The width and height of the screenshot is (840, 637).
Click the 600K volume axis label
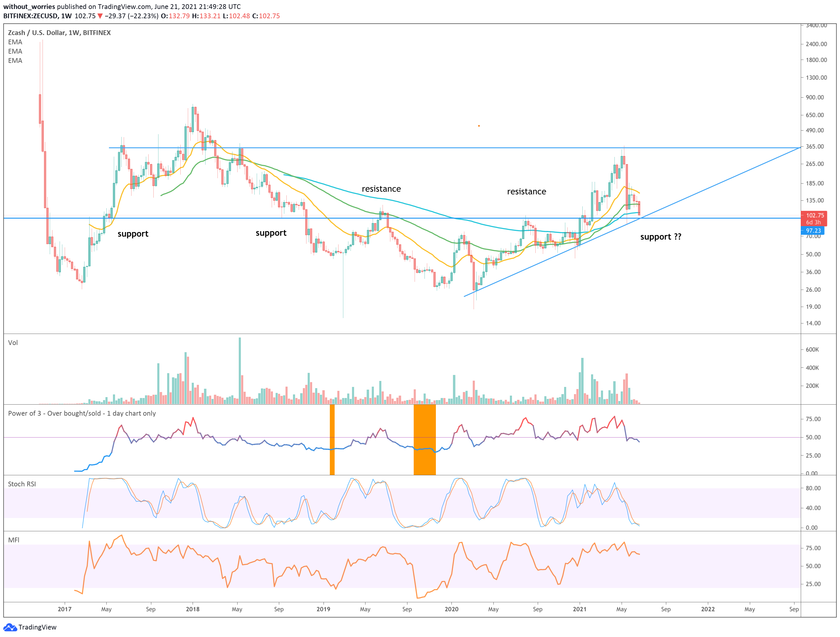pos(812,349)
